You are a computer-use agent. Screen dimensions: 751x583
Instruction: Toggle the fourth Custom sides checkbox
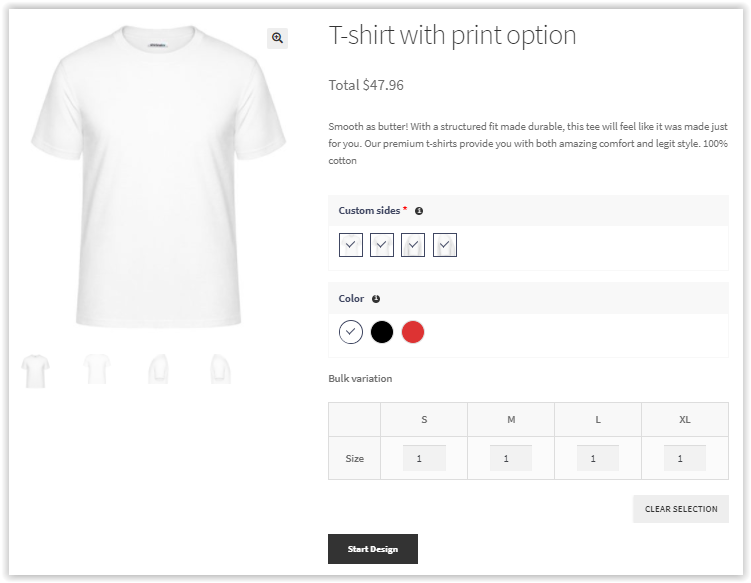pos(445,245)
